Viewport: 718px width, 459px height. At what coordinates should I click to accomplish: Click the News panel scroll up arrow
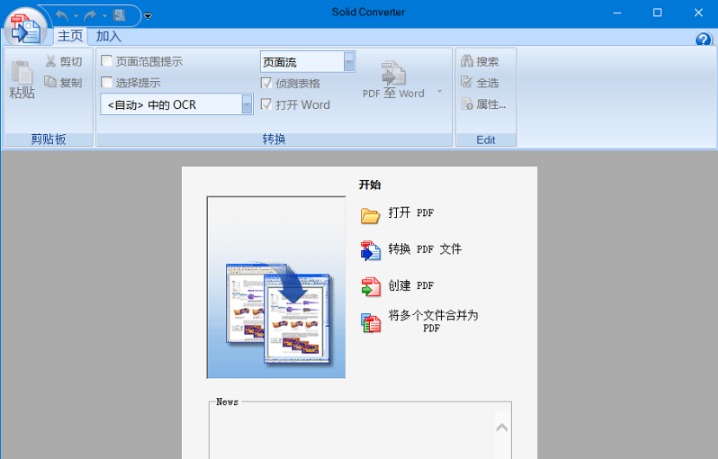(x=502, y=427)
